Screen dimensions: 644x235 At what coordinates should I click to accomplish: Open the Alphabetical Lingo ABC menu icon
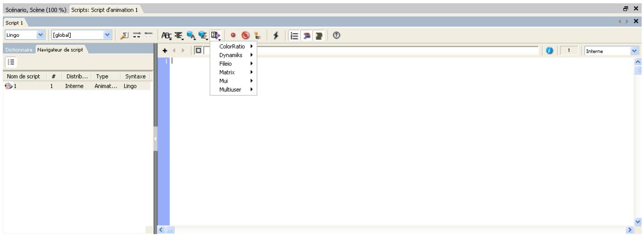pyautogui.click(x=167, y=35)
